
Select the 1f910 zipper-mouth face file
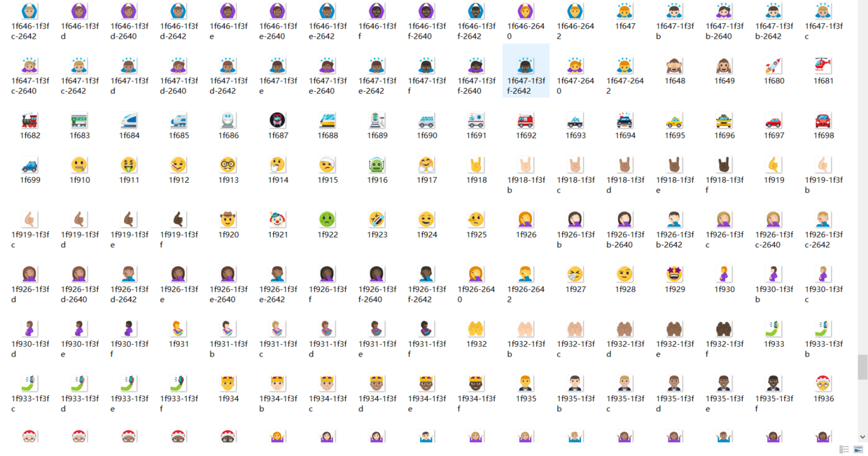(80, 171)
